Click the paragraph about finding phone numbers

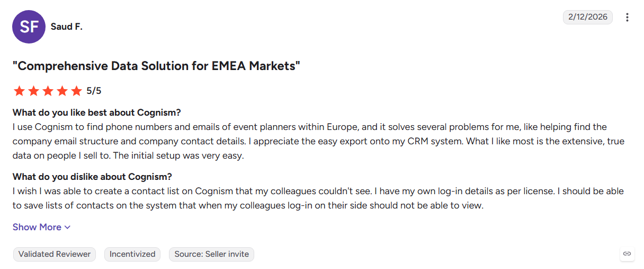pyautogui.click(x=318, y=142)
